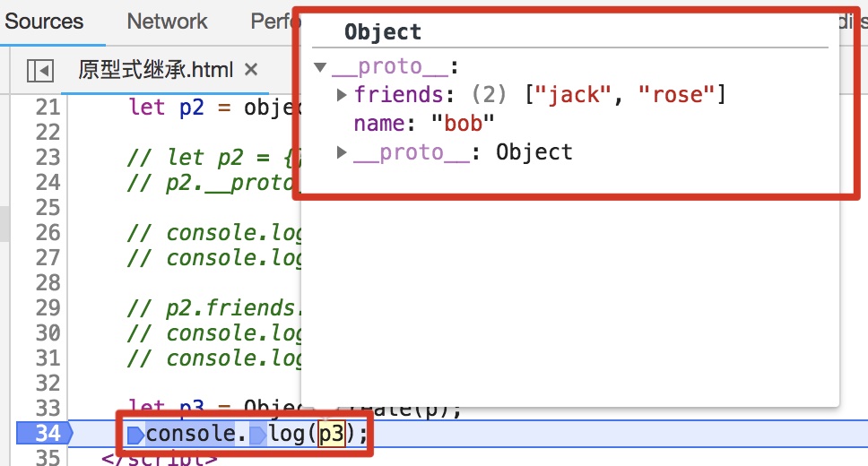Select the 原型式继承.html file tab
This screenshot has height=466, width=868.
click(x=155, y=70)
